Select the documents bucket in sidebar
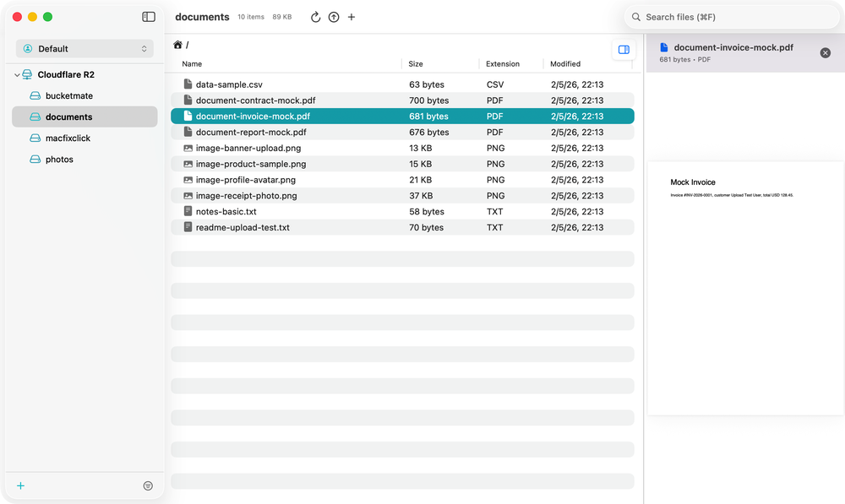845x504 pixels. coord(84,117)
